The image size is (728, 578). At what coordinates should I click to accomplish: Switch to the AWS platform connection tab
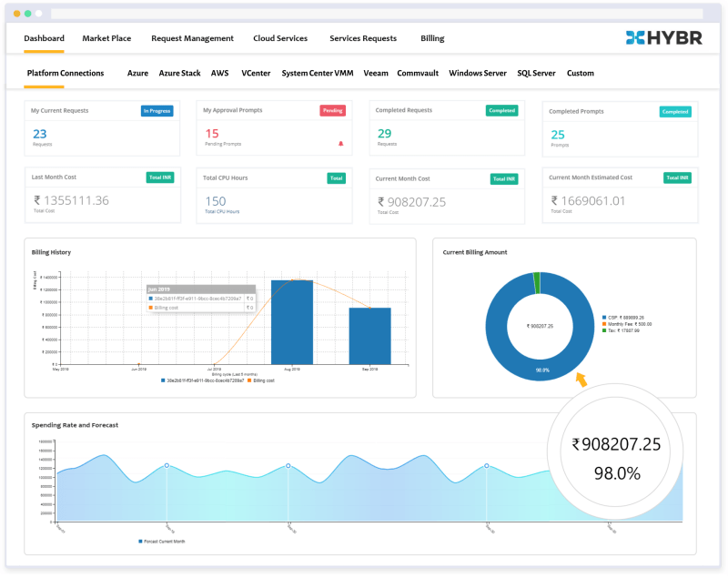click(219, 73)
